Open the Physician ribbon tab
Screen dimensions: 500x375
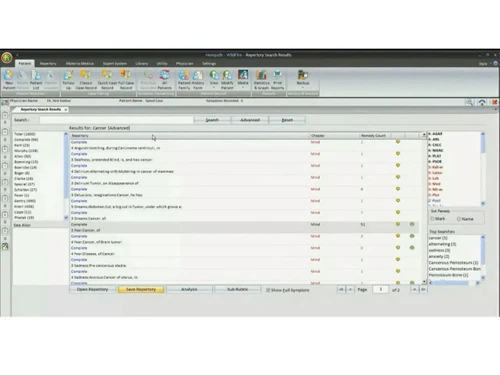click(x=185, y=63)
